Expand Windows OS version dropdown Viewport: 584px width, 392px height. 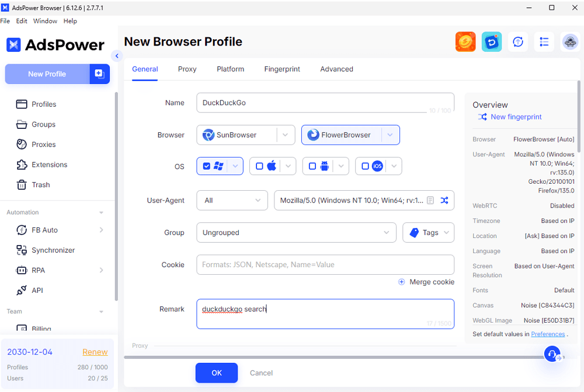coord(235,166)
